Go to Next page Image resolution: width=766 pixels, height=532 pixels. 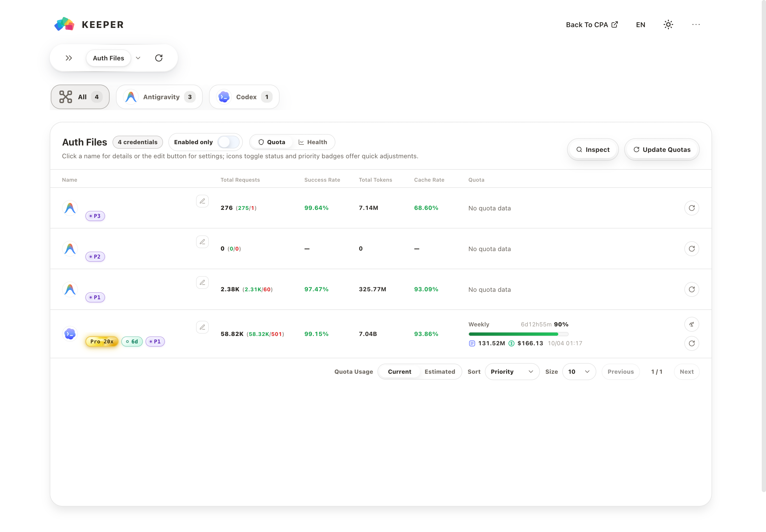[687, 372]
